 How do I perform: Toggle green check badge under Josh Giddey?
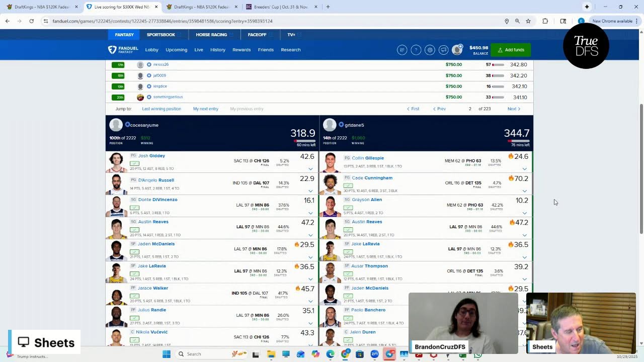coord(134,163)
